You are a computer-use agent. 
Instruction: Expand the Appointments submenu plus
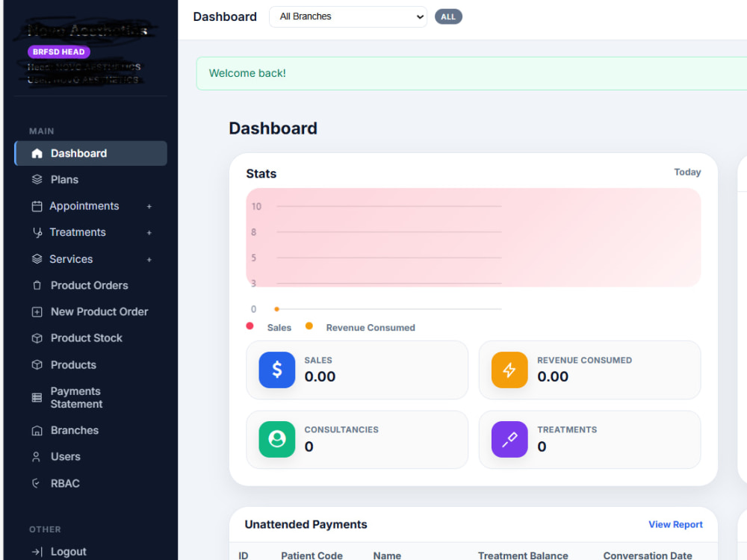[x=149, y=207]
